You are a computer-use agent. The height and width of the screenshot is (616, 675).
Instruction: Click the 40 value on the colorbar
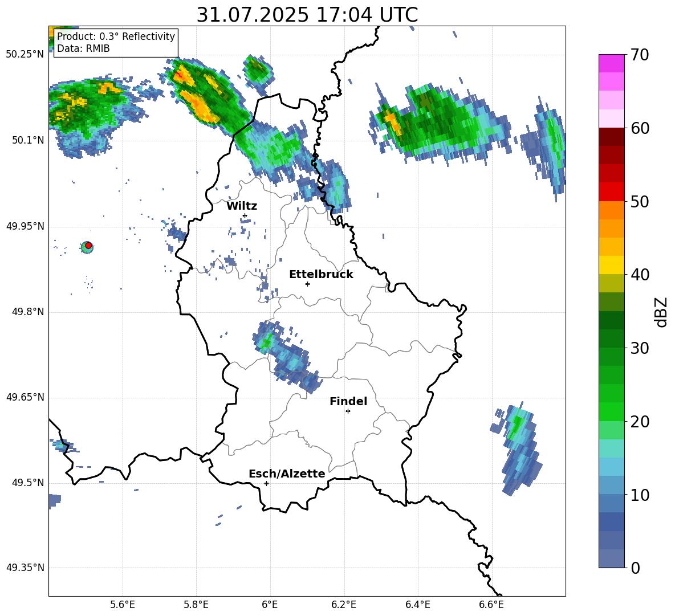tap(640, 275)
